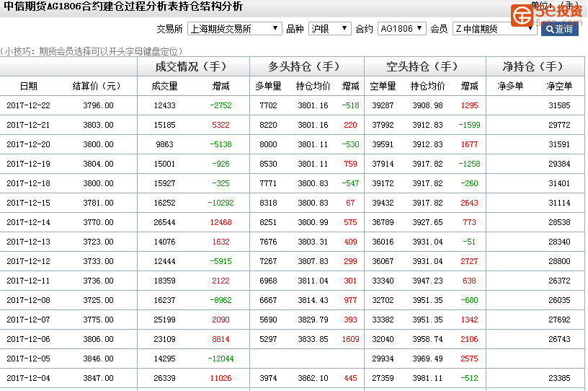This screenshot has width=588, height=391.
Task: Open the 品种 沪银 dropdown
Action: point(329,29)
